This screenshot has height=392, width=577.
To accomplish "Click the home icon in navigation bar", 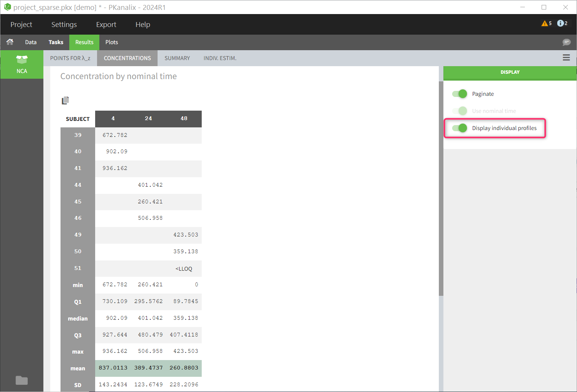I will click(x=10, y=42).
